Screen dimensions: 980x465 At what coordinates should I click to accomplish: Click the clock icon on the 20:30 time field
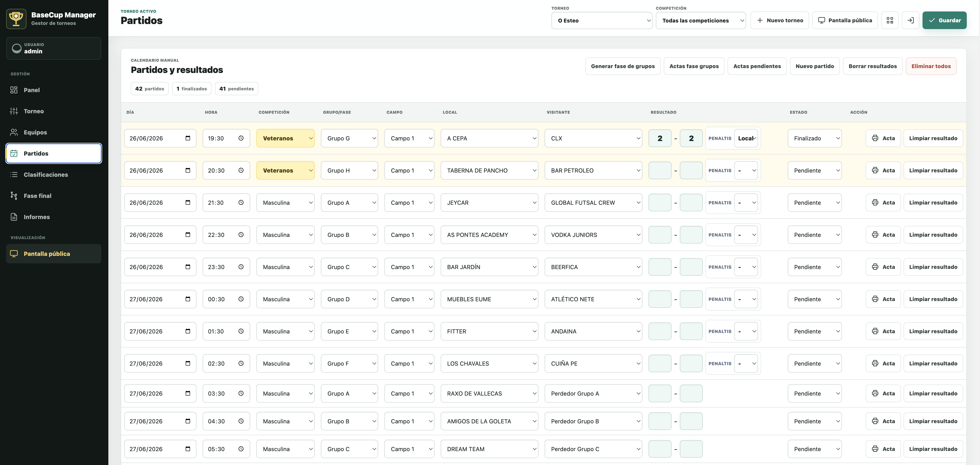pyautogui.click(x=241, y=170)
